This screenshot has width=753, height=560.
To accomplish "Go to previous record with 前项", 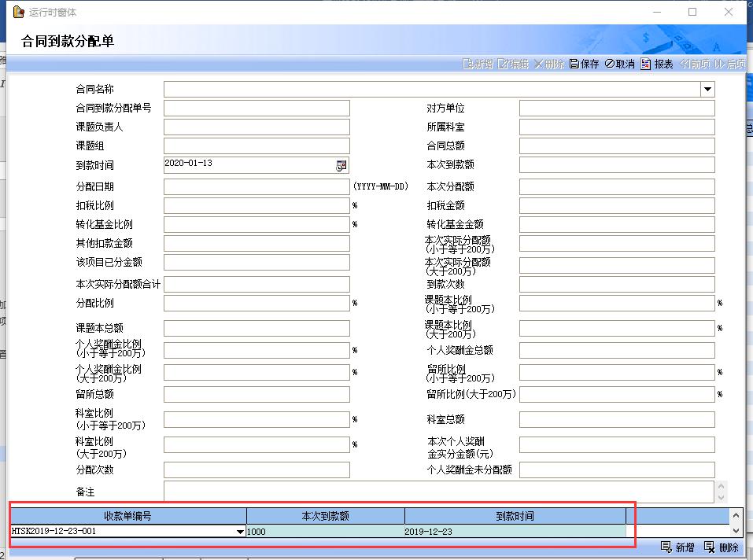I will click(695, 64).
